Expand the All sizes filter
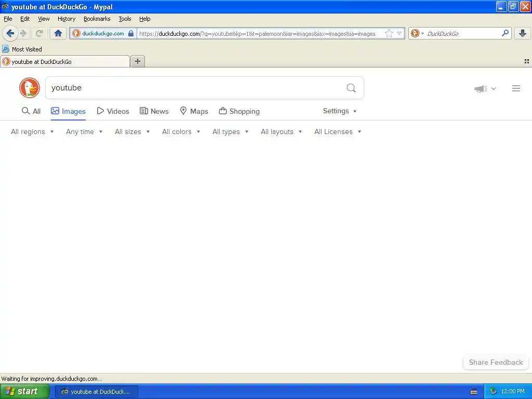This screenshot has height=399, width=532. (132, 131)
